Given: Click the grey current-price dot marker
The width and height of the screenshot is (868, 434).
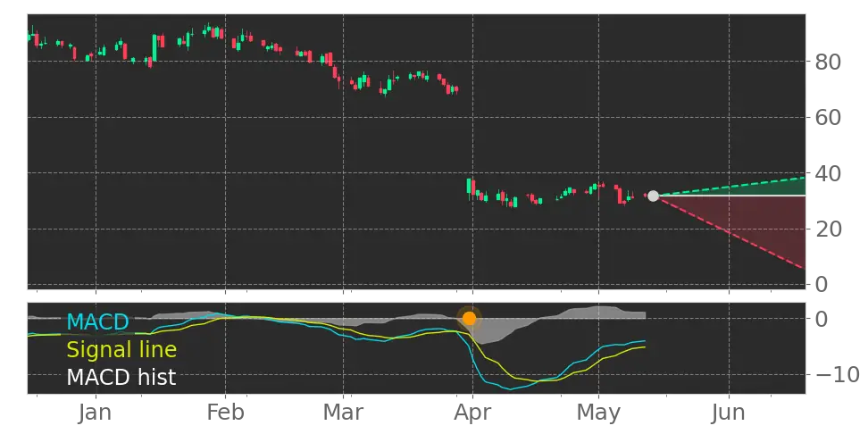Looking at the screenshot, I should (653, 196).
